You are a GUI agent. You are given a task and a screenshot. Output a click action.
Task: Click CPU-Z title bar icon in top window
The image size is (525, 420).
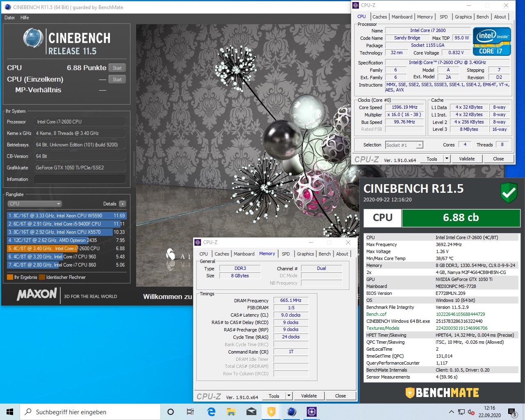[356, 5]
